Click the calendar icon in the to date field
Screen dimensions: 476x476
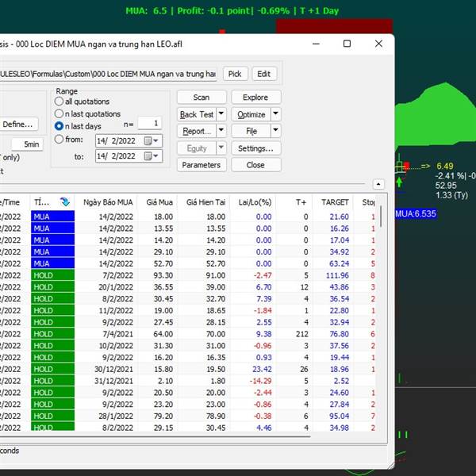click(x=148, y=156)
